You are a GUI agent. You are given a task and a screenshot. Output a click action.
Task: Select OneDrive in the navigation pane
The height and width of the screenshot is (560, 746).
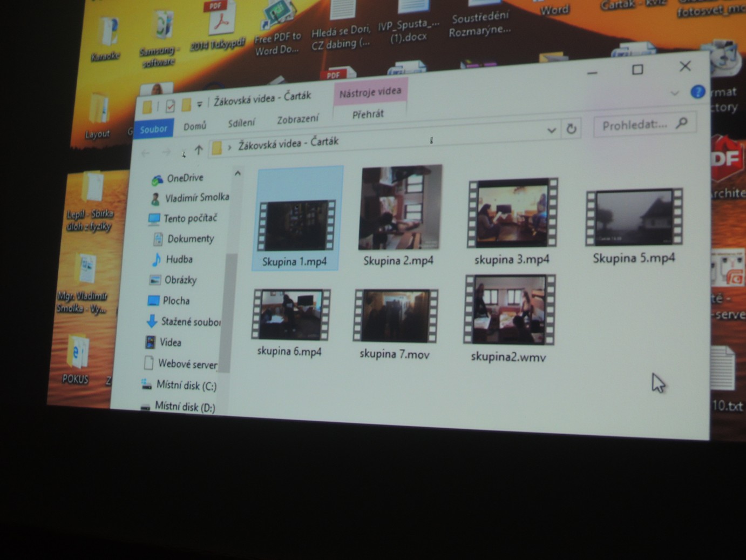178,178
